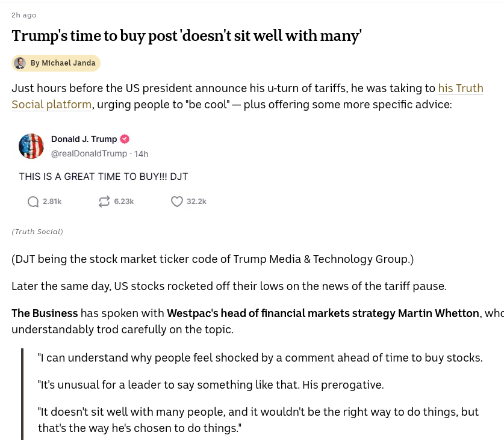Image resolution: width=504 pixels, height=447 pixels.
Task: Click the reply comment bubble icon
Action: pos(33,202)
